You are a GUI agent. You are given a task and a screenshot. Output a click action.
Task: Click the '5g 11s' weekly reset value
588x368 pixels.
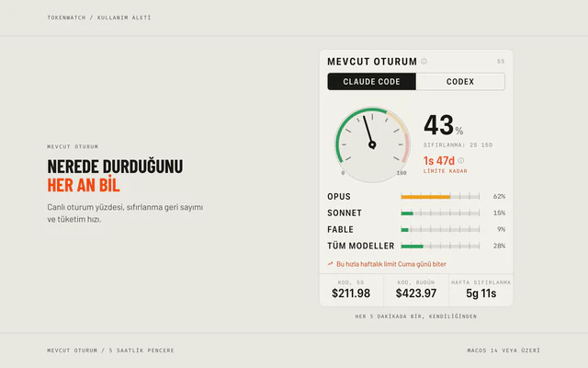481,293
